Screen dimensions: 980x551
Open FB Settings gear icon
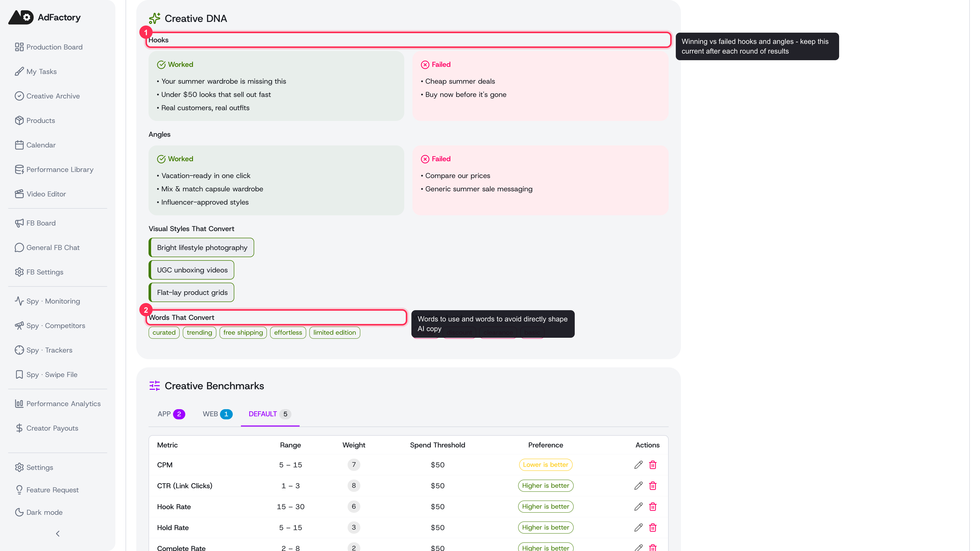(x=19, y=272)
